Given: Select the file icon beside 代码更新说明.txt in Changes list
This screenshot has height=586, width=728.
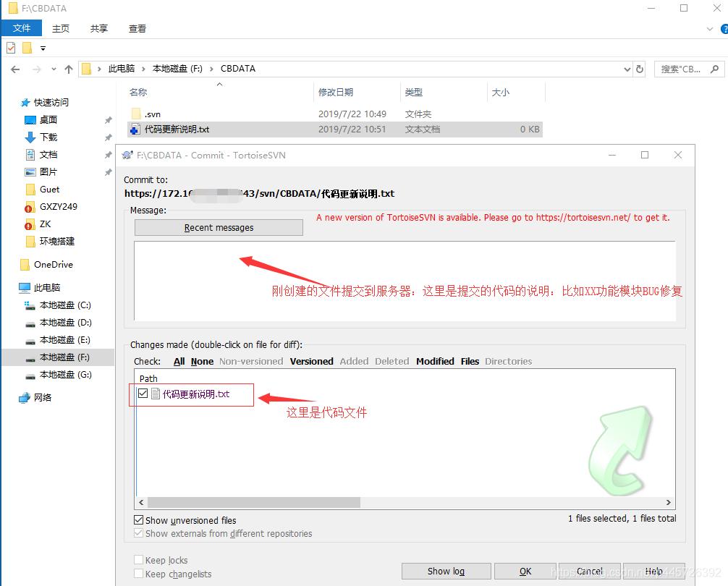Looking at the screenshot, I should point(153,394).
